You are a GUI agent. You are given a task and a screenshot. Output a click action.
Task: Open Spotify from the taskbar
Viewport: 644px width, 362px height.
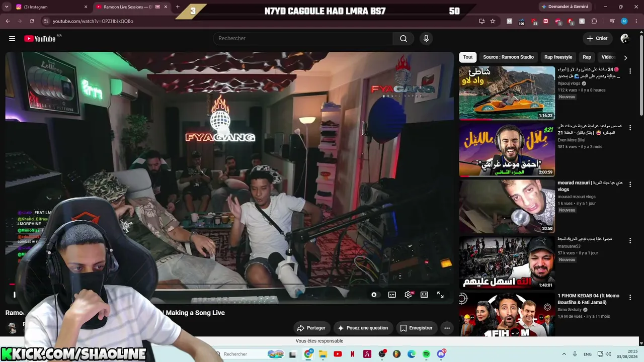point(426,354)
